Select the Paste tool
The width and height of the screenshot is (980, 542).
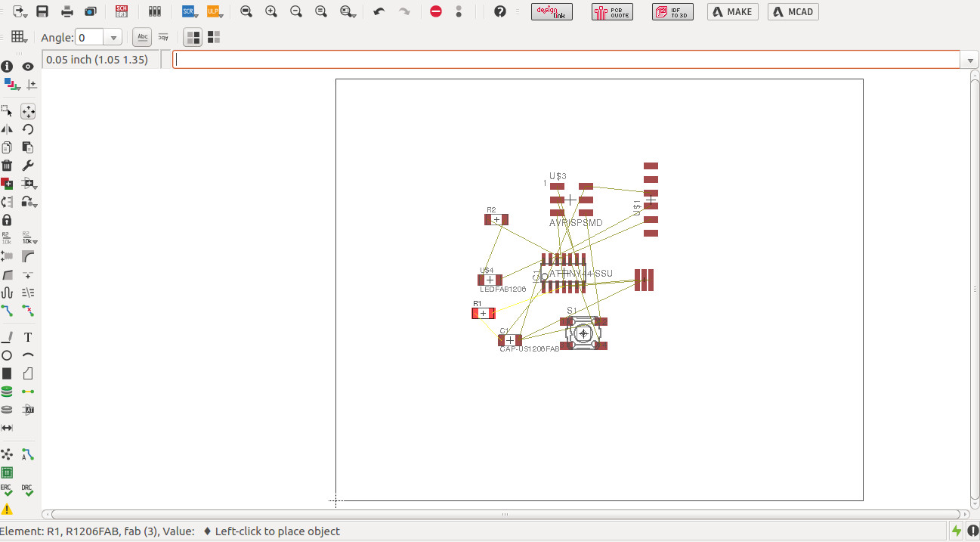28,147
